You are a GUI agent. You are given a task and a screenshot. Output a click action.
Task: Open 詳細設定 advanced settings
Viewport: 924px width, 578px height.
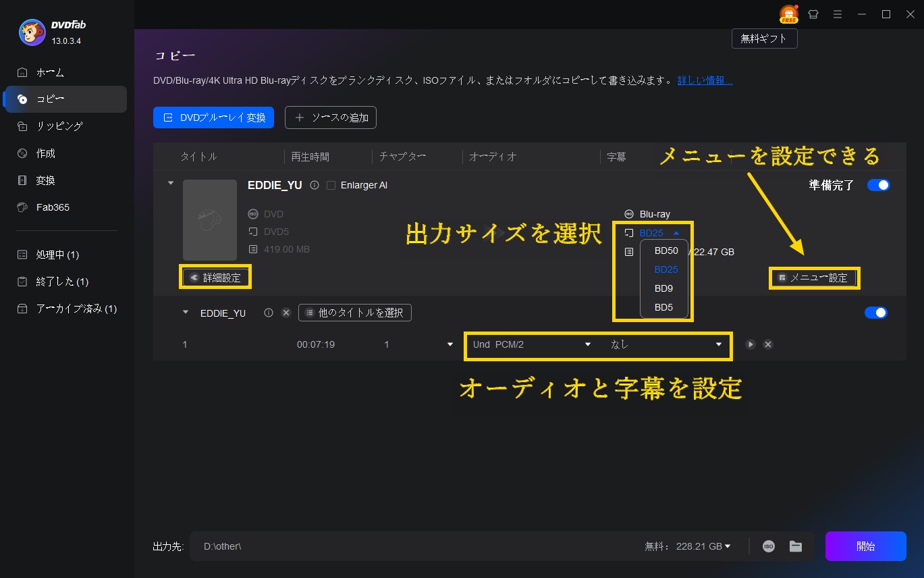(x=216, y=278)
